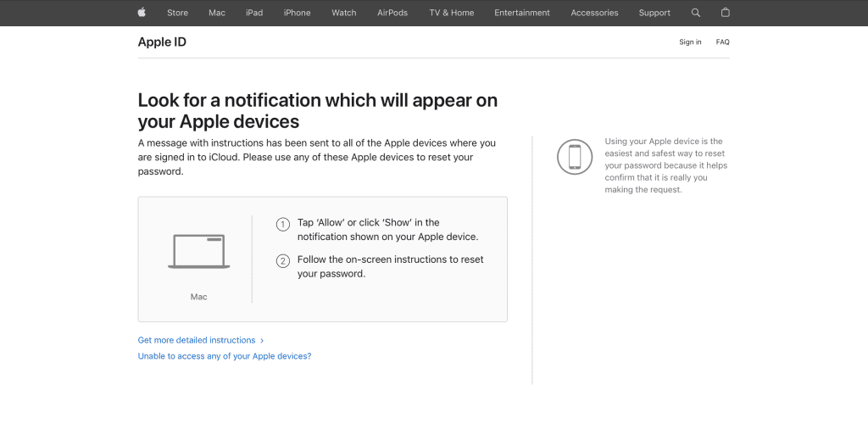This screenshot has width=868, height=435.
Task: Click the 'Look for a notification' heading
Action: click(318, 111)
